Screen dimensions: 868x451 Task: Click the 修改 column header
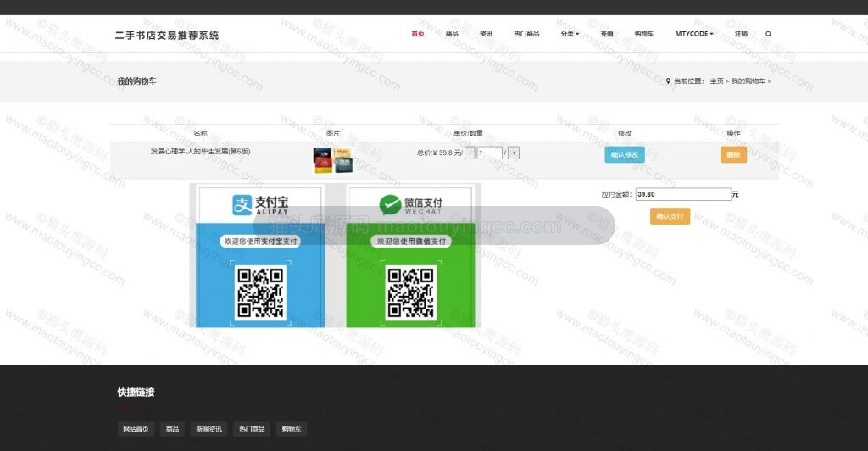tap(625, 133)
